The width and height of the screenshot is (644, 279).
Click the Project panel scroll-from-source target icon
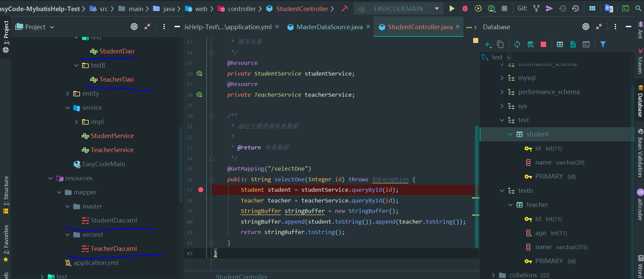134,27
